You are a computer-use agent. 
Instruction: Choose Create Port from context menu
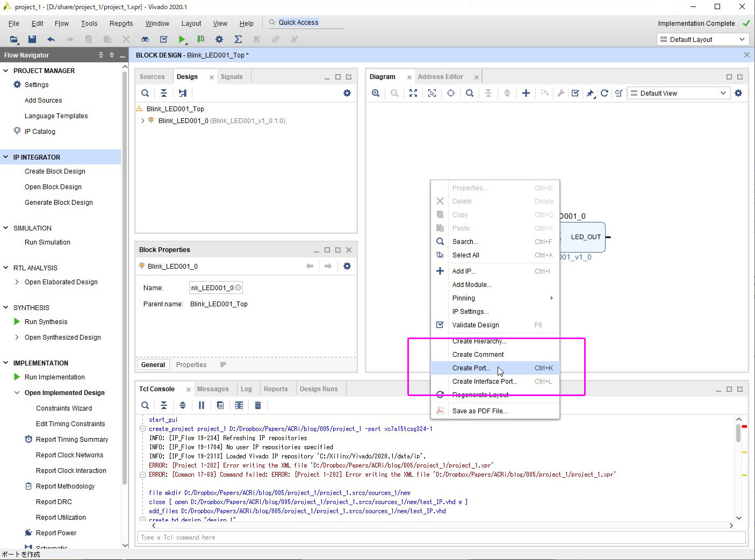pos(471,368)
